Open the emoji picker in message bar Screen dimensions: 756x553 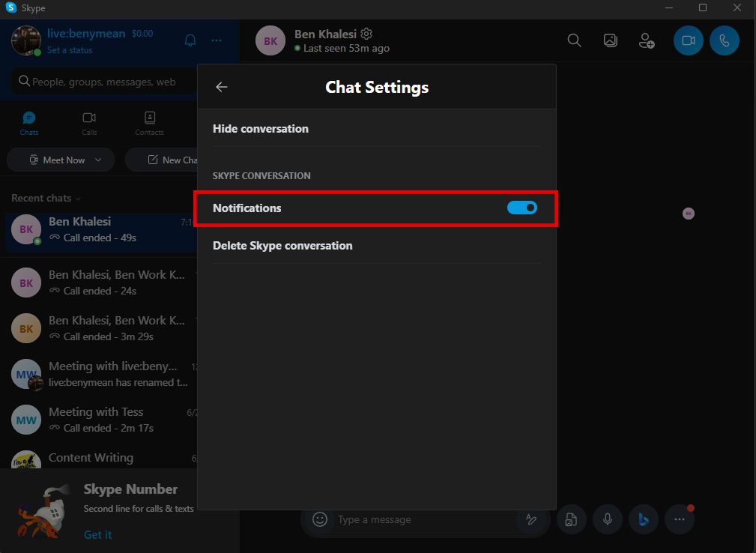pos(319,519)
